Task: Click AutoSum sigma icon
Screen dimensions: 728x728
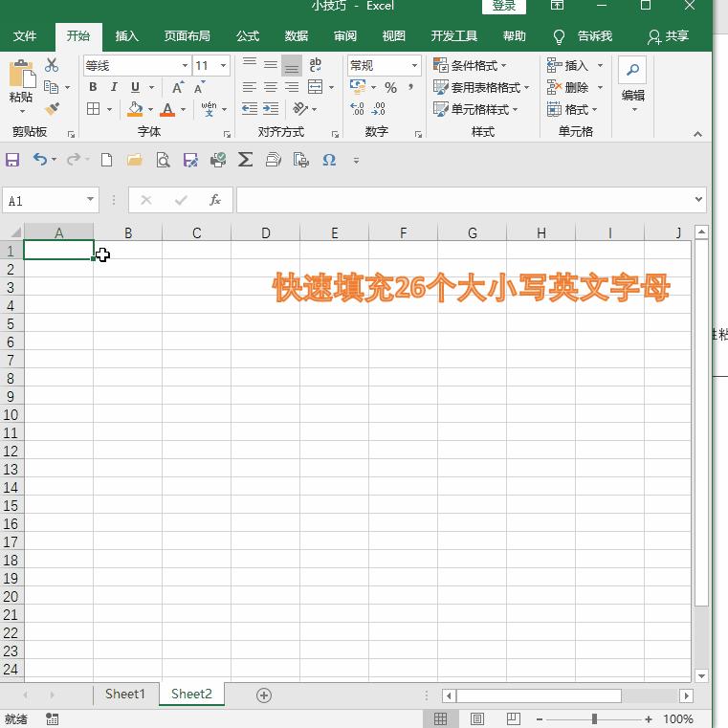Action: click(x=245, y=160)
